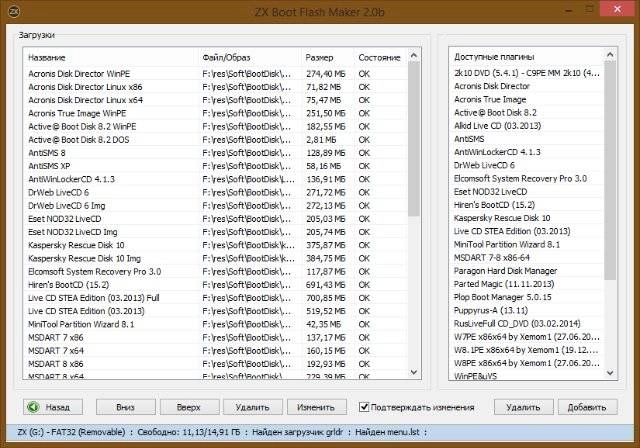This screenshot has width=640, height=448.
Task: Click scroll up arrow of boot list
Action: 413,55
